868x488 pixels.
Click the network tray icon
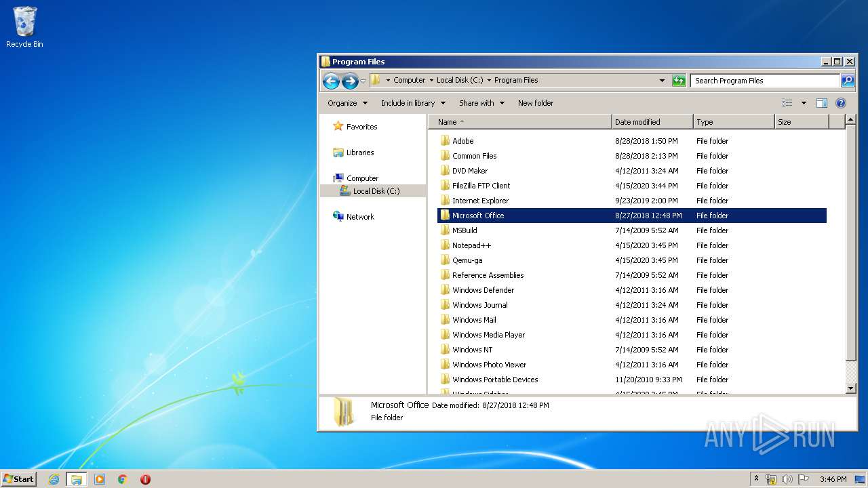pyautogui.click(x=771, y=479)
